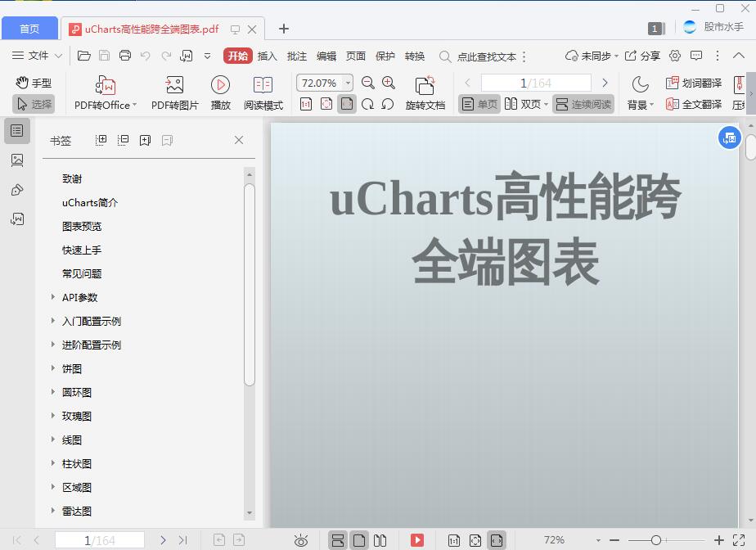Click 全文翻译 button

click(x=693, y=104)
